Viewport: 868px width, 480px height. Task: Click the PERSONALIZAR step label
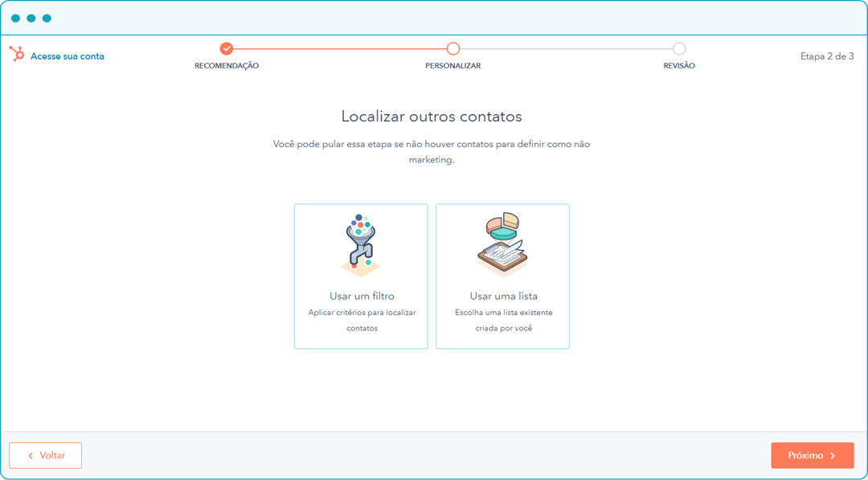[453, 66]
